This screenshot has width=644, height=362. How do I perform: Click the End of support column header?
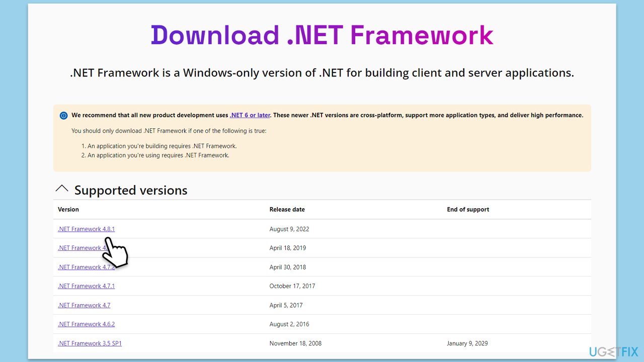(x=468, y=210)
